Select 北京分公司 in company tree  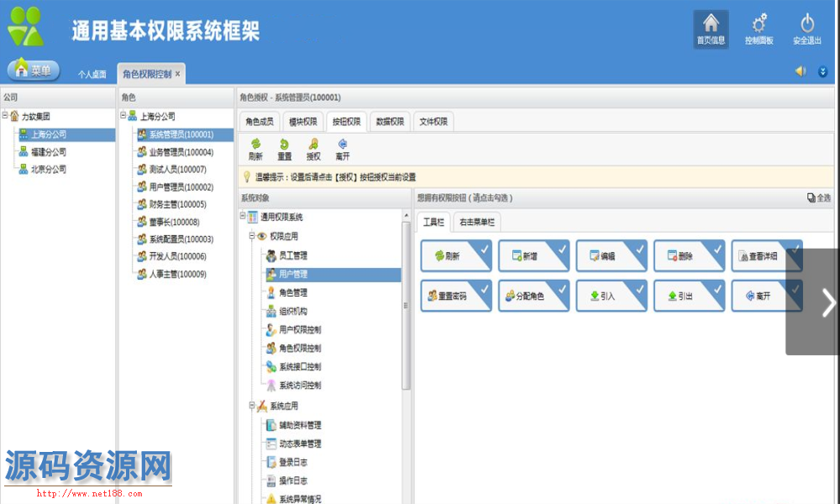click(x=48, y=169)
